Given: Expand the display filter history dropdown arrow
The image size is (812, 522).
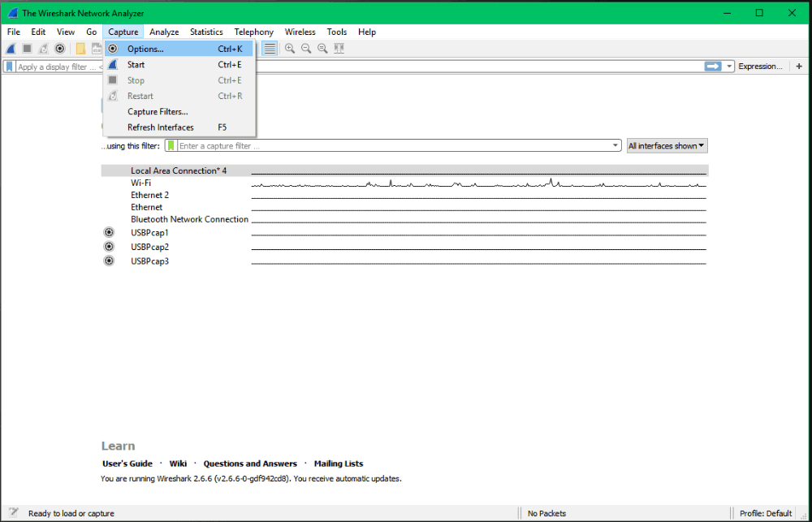Looking at the screenshot, I should click(x=730, y=67).
